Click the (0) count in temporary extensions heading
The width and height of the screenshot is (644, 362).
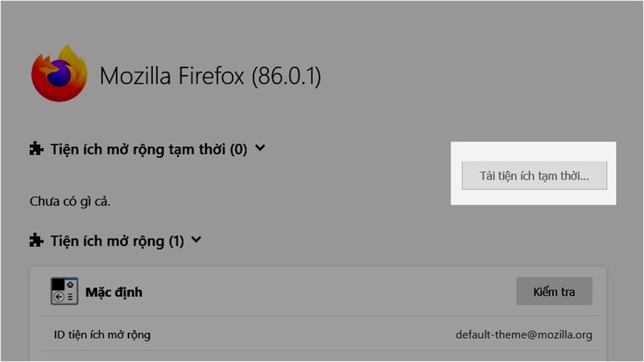(x=238, y=149)
